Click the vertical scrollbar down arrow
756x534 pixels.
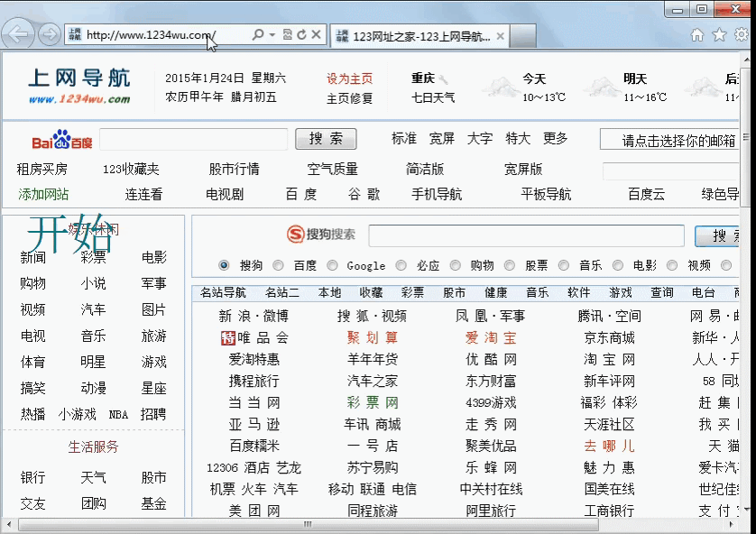click(x=746, y=509)
